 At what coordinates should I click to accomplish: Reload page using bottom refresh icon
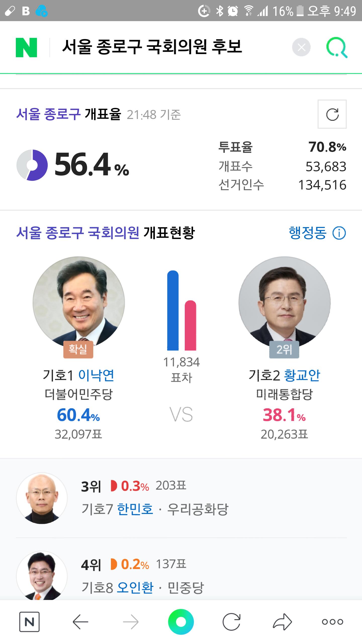point(231,622)
